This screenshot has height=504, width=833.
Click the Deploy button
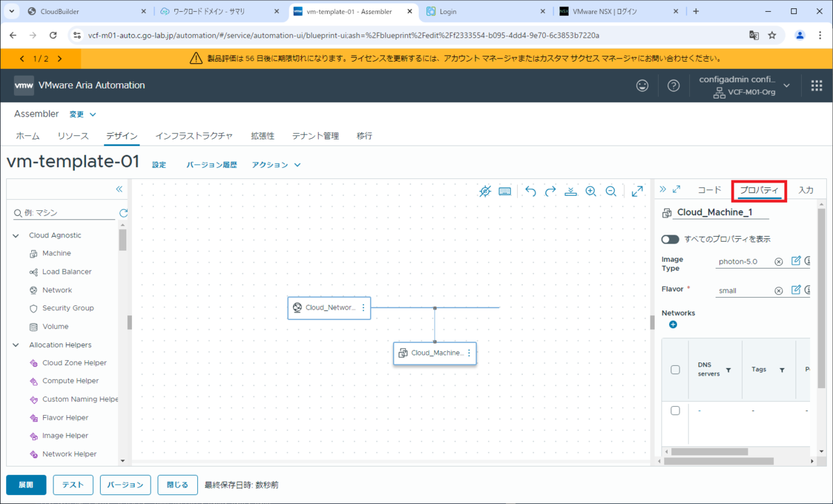click(26, 485)
